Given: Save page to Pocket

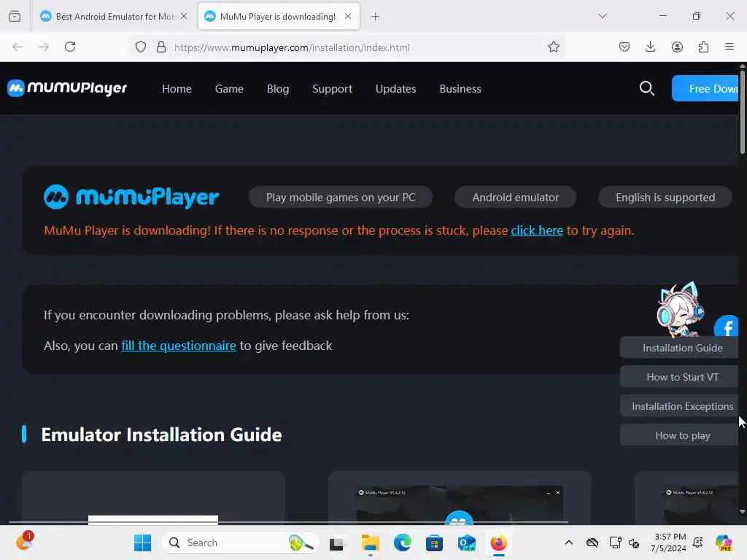Looking at the screenshot, I should click(624, 47).
